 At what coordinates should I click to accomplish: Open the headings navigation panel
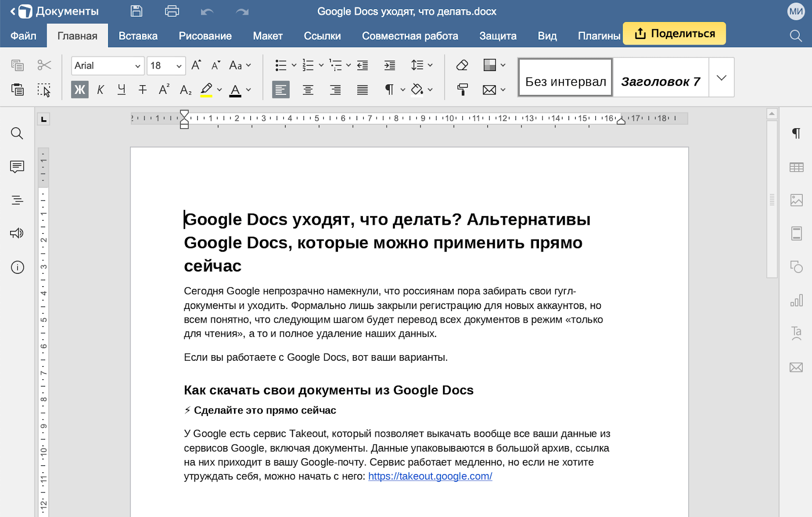pos(17,200)
